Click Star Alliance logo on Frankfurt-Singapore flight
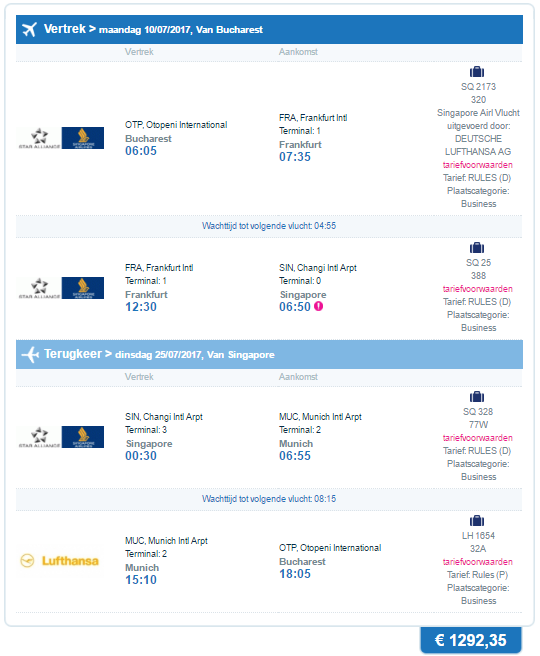 click(x=39, y=288)
